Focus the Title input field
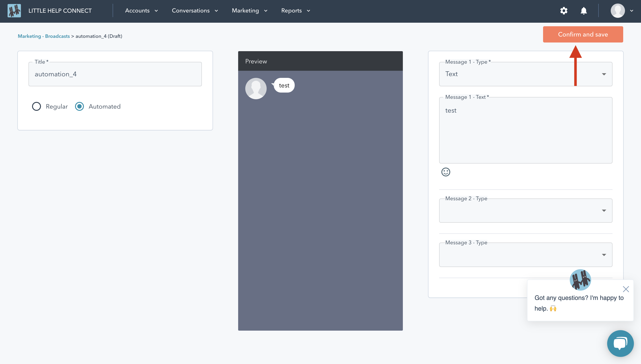This screenshot has width=641, height=364. tap(115, 74)
